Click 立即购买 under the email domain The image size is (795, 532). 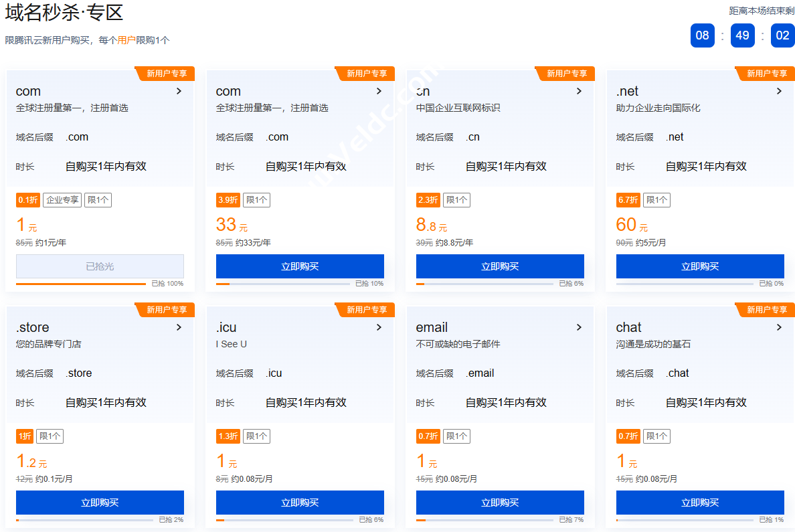point(500,503)
